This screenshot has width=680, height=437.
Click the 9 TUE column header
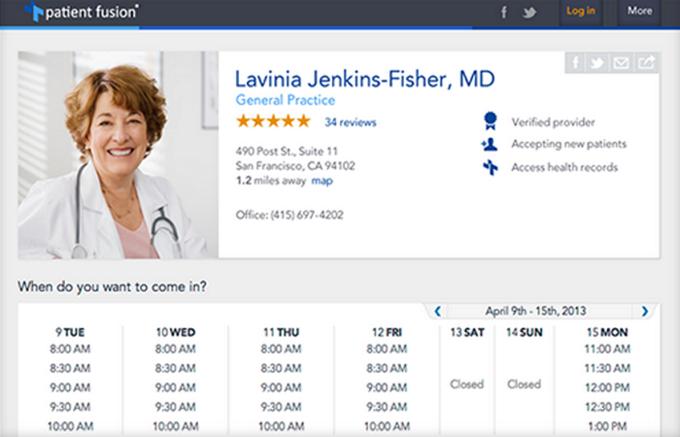[70, 333]
